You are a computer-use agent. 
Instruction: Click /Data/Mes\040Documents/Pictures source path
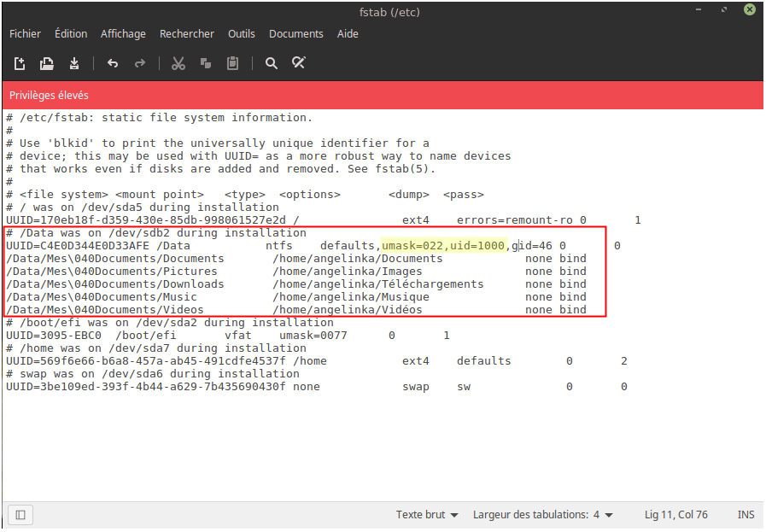pyautogui.click(x=111, y=272)
